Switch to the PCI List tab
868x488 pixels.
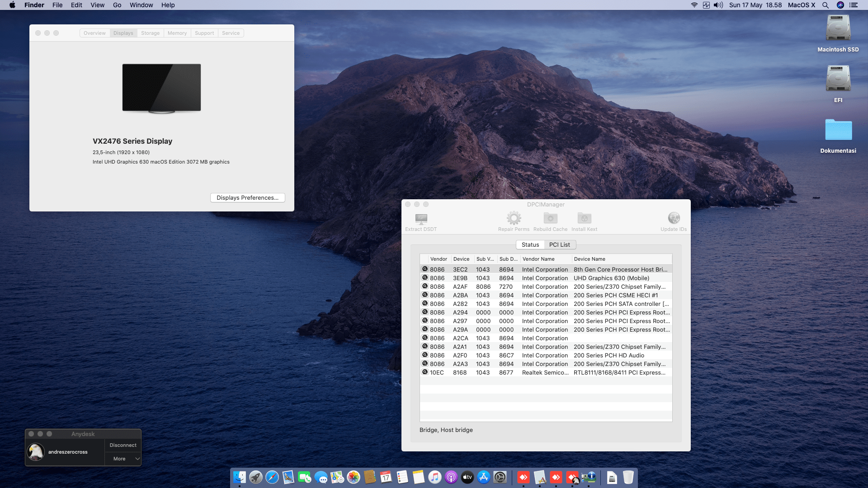[x=559, y=244]
